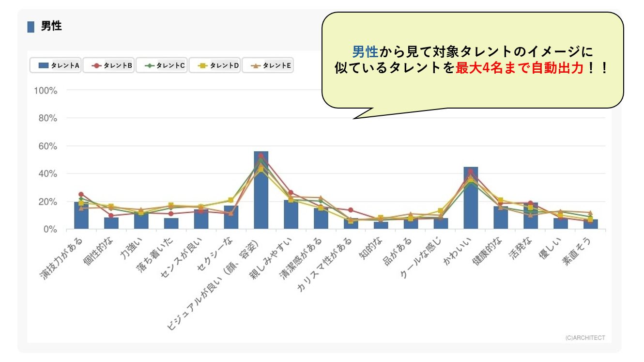Click the red タレントB point at 演技力がある
The image size is (644, 362).
[x=81, y=194]
